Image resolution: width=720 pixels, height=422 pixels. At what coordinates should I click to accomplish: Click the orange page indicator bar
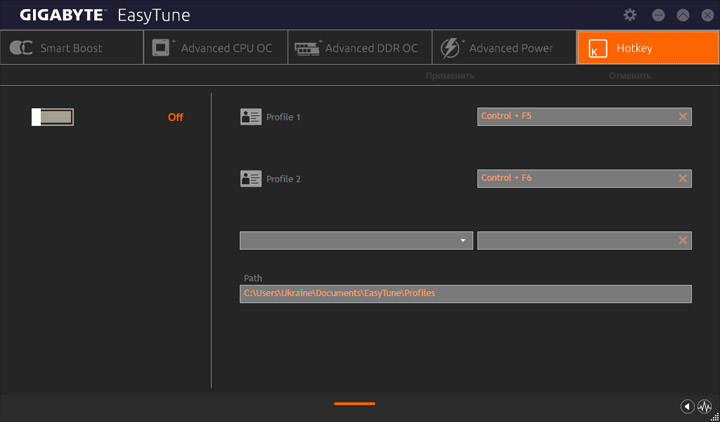[x=354, y=404]
